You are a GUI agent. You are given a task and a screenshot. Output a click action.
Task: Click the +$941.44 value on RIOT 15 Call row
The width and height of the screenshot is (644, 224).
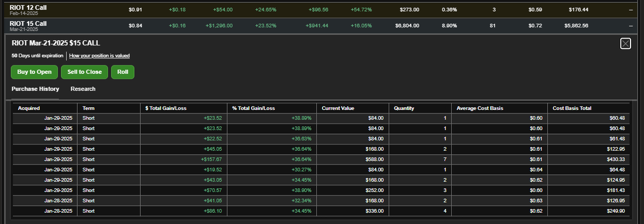[317, 25]
